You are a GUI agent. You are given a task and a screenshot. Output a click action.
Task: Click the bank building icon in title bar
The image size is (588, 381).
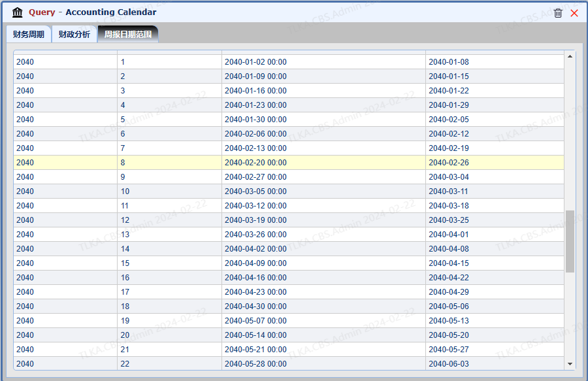17,12
